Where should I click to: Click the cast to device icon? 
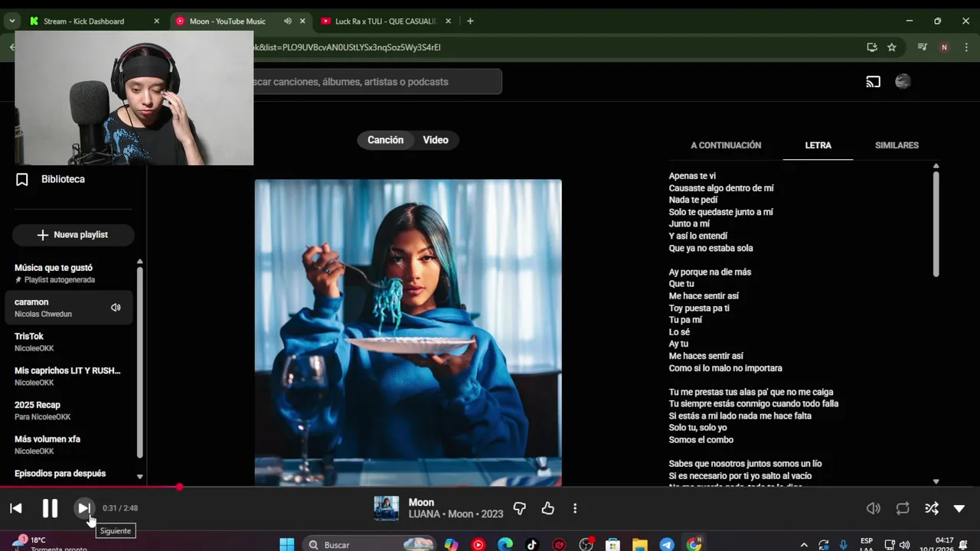874,82
